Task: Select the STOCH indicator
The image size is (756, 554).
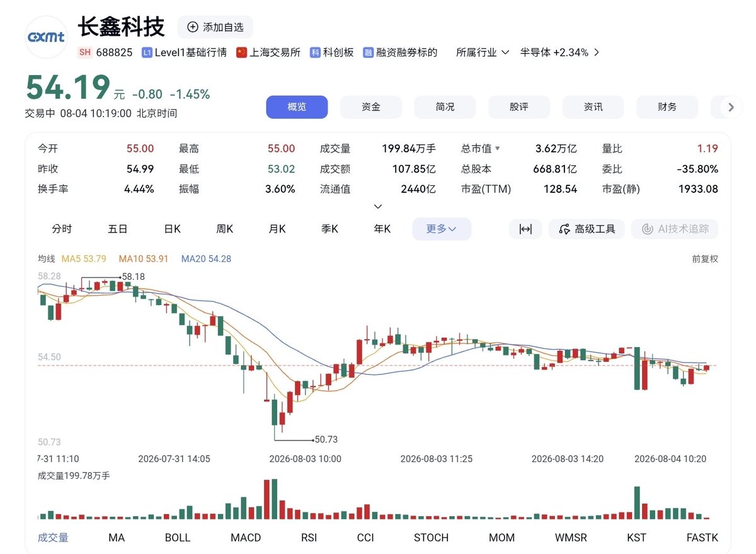Action: [x=431, y=538]
